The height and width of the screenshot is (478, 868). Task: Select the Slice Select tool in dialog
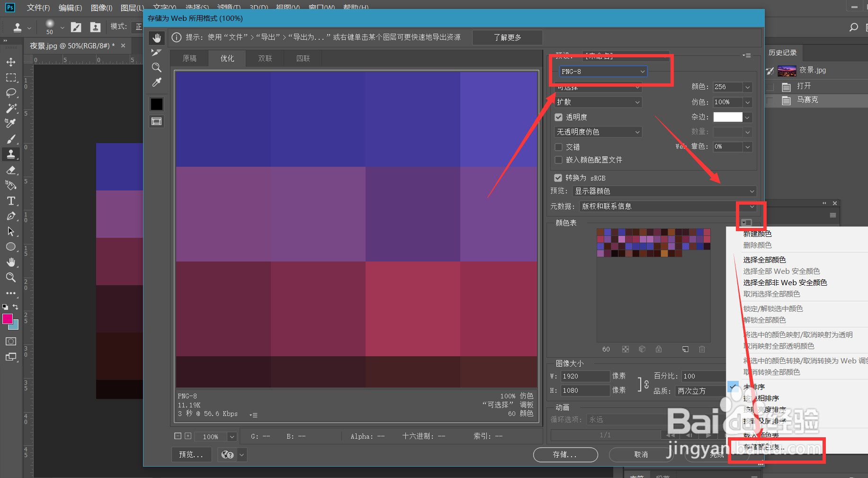tap(156, 52)
